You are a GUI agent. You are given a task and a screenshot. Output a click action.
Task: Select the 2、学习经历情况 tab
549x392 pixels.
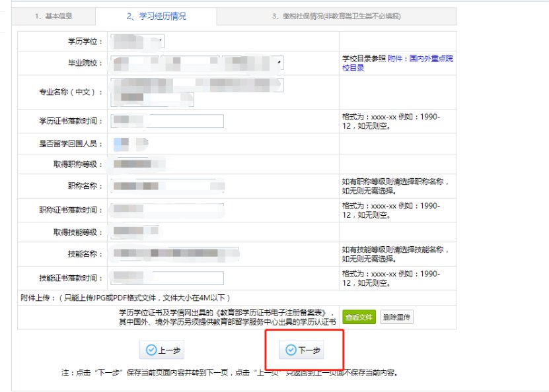tap(156, 16)
